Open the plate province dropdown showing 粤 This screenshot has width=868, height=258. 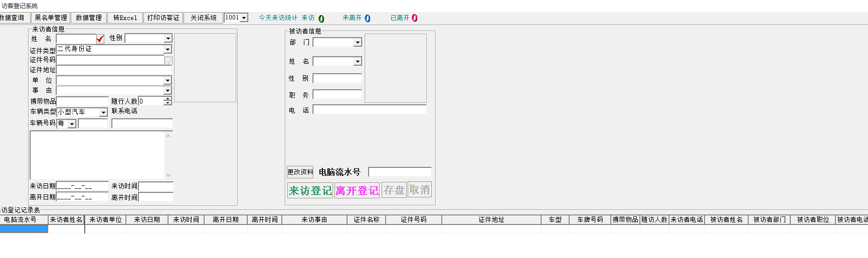tap(72, 124)
